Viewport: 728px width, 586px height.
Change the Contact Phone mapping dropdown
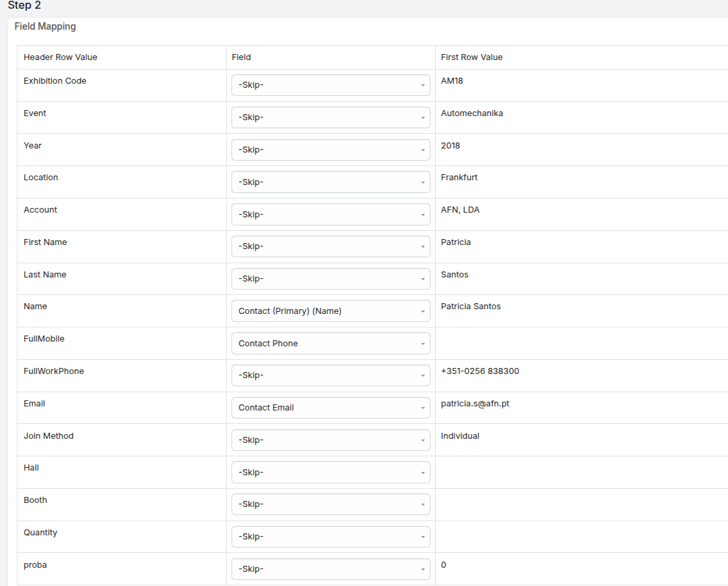(331, 344)
